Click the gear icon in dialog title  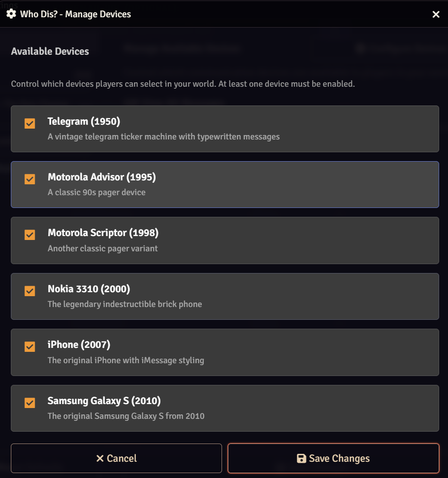click(x=11, y=14)
